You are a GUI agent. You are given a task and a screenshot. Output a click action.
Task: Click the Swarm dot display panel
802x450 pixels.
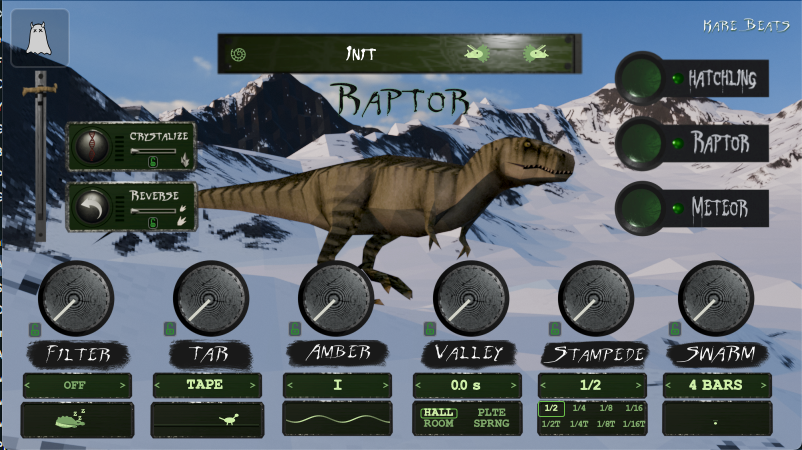coord(717,419)
